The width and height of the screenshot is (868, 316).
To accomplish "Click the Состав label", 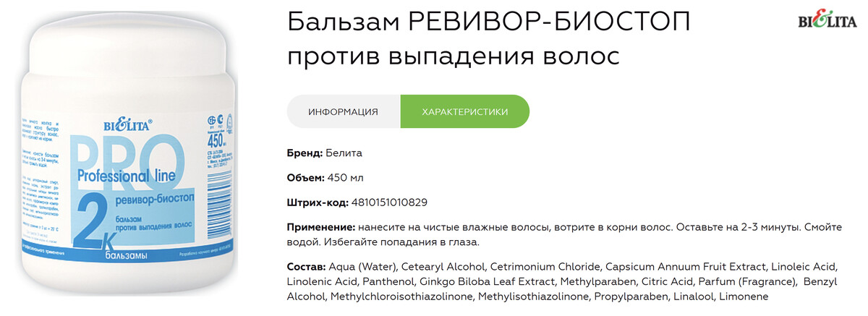I will (307, 265).
